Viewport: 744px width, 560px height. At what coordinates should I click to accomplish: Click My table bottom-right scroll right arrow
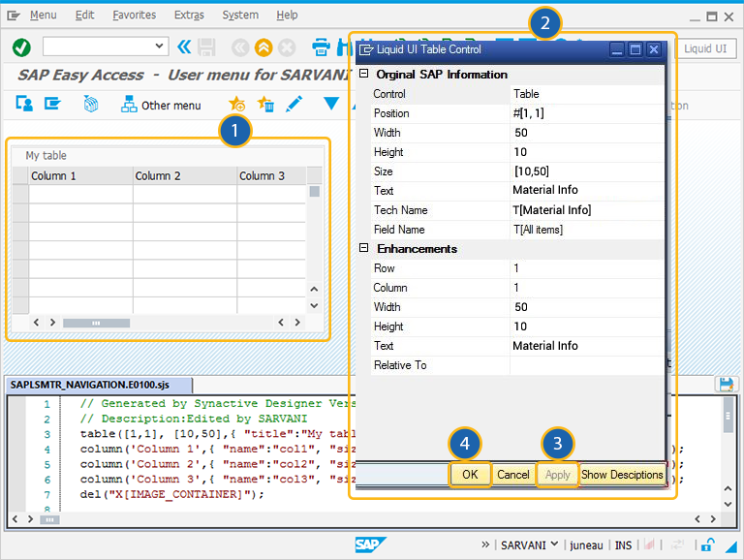(x=297, y=323)
